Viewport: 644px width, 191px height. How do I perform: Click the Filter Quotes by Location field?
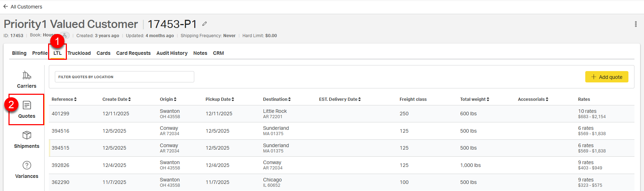[124, 77]
